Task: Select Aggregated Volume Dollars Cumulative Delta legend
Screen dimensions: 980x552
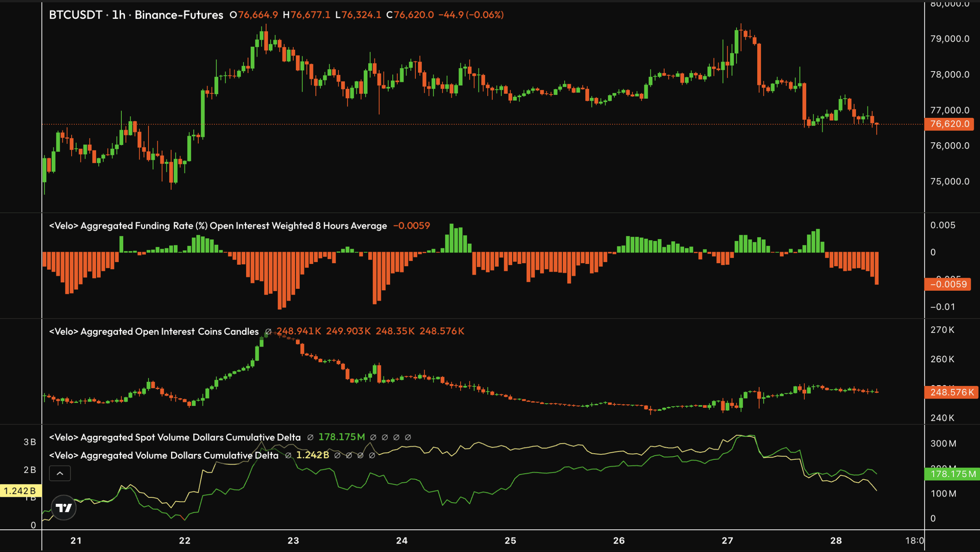Action: [x=163, y=455]
